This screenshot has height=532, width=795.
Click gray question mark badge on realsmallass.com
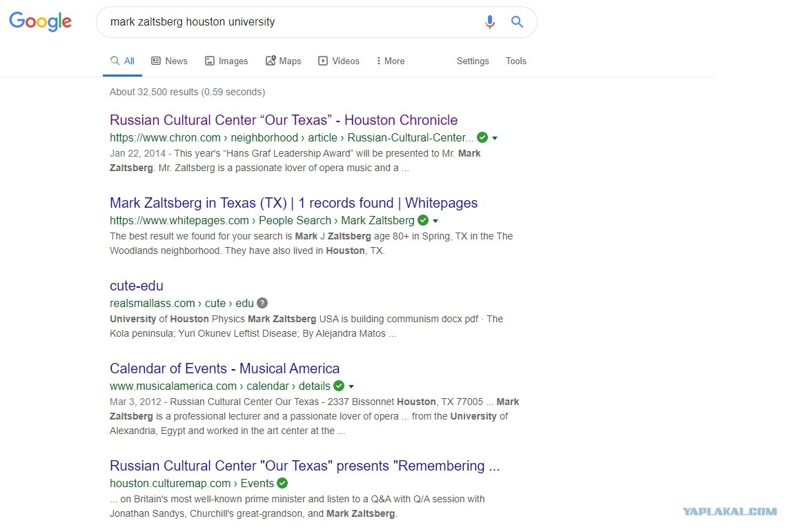(262, 303)
